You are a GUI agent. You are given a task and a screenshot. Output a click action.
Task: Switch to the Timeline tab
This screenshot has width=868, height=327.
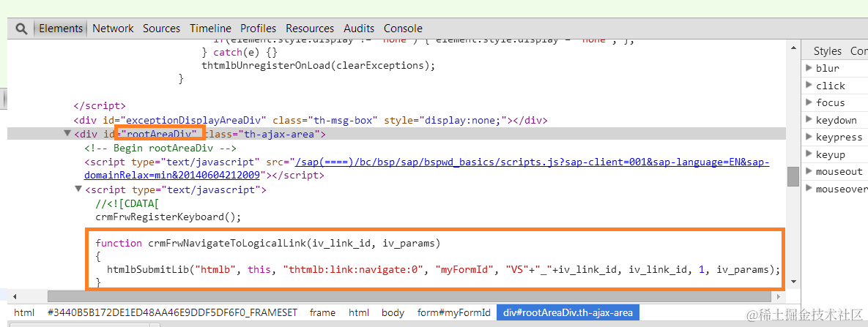(210, 29)
